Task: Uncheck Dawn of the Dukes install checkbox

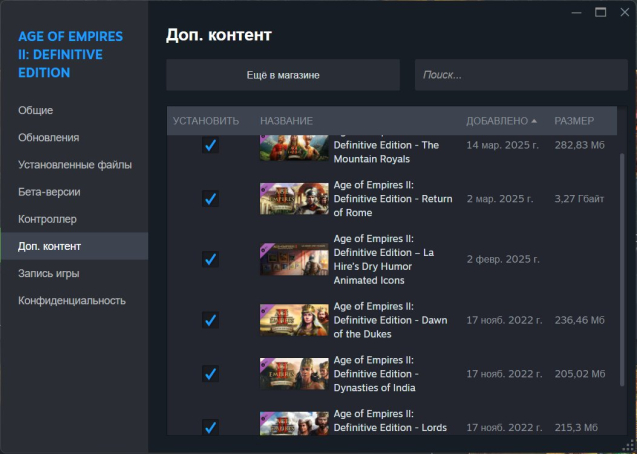Action: 210,320
